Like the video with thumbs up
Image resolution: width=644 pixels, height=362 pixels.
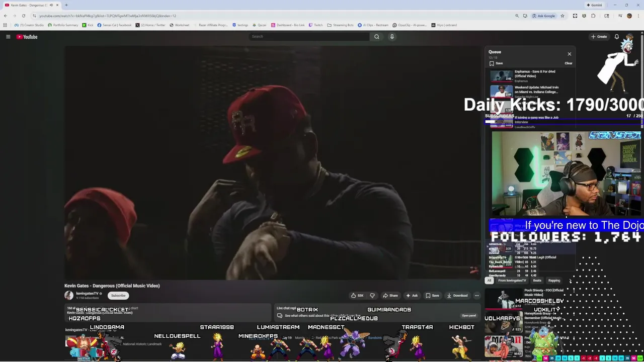tap(357, 296)
